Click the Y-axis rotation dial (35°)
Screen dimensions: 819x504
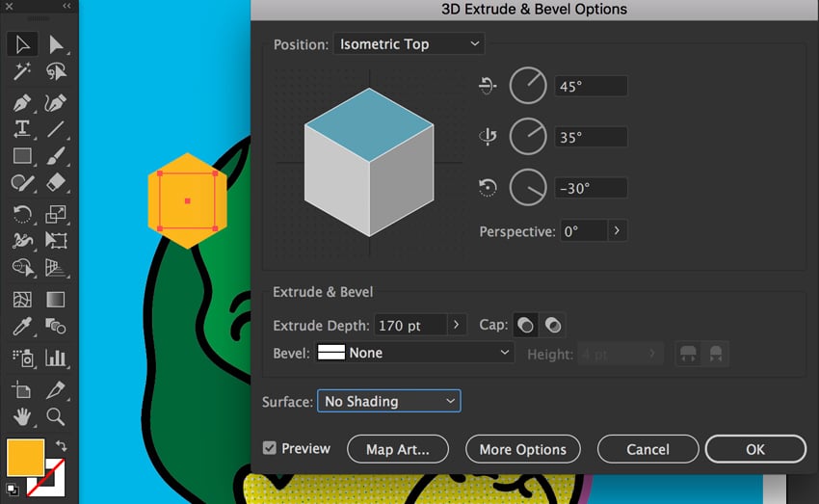tap(528, 137)
